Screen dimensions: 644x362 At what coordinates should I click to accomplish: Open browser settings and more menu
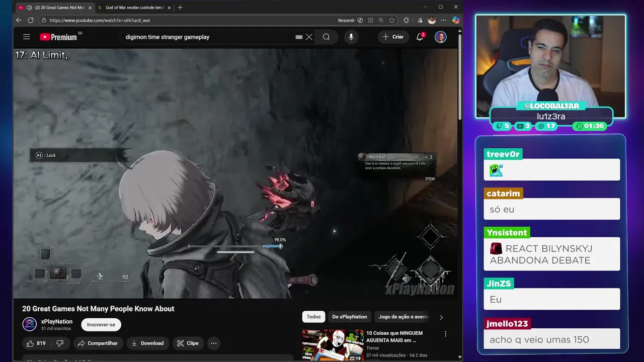[x=443, y=20]
